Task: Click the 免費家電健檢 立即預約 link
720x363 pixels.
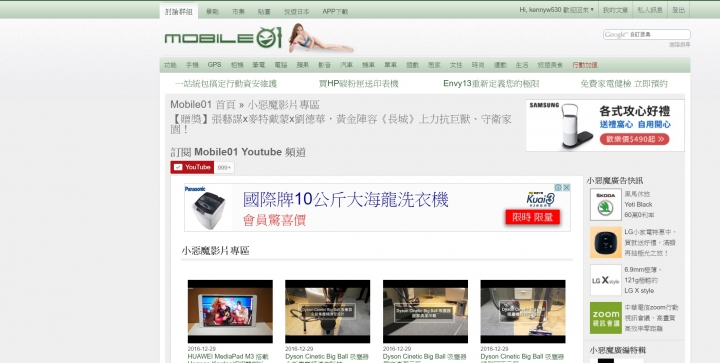Action: pos(624,84)
